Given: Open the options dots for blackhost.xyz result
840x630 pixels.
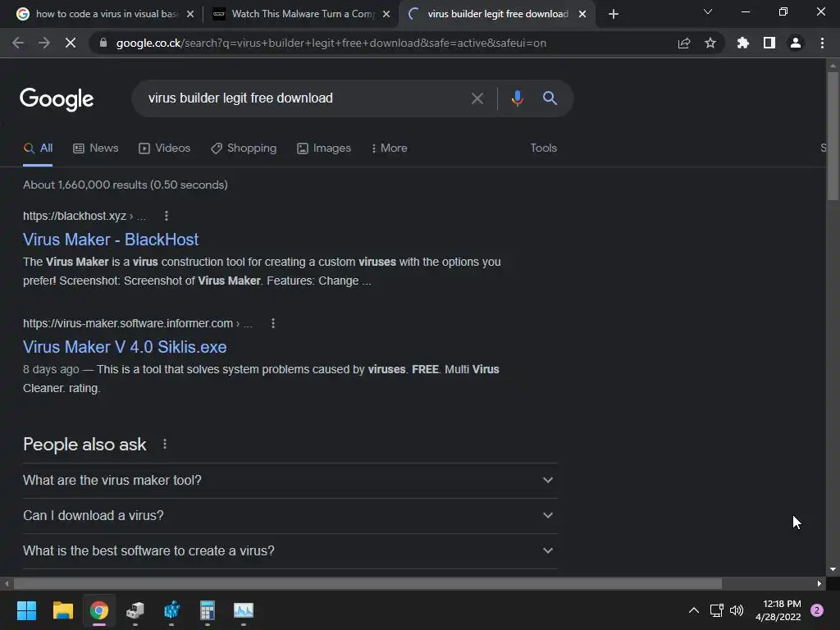Looking at the screenshot, I should (166, 216).
